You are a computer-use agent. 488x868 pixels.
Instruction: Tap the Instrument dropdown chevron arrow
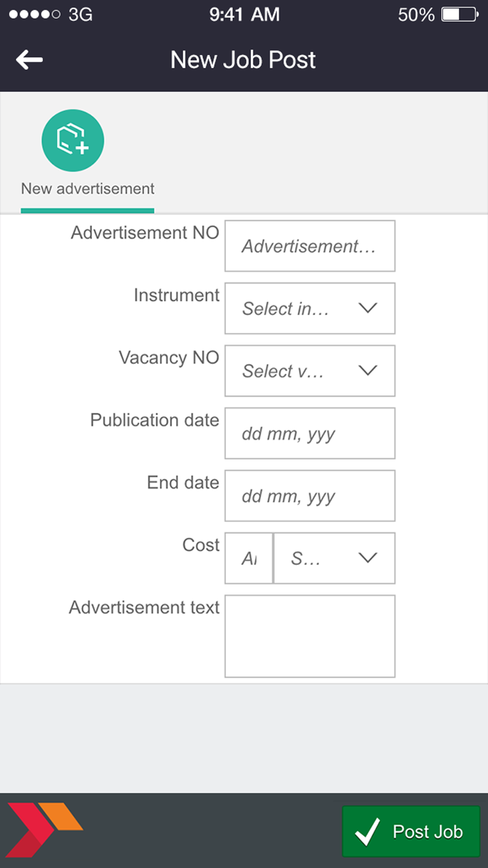367,308
